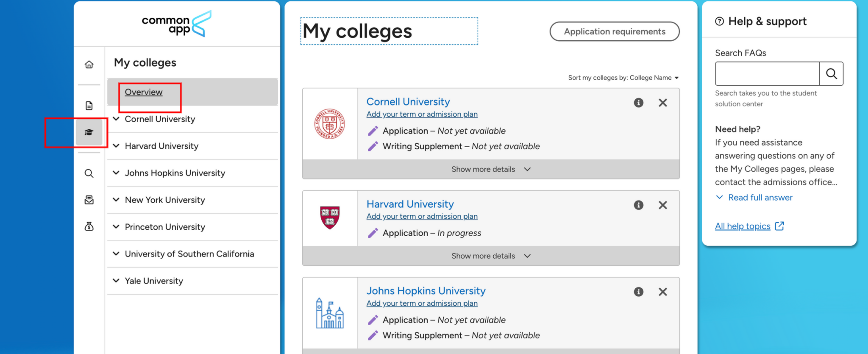This screenshot has width=868, height=354.
Task: Open Harvard University title link
Action: (x=410, y=204)
